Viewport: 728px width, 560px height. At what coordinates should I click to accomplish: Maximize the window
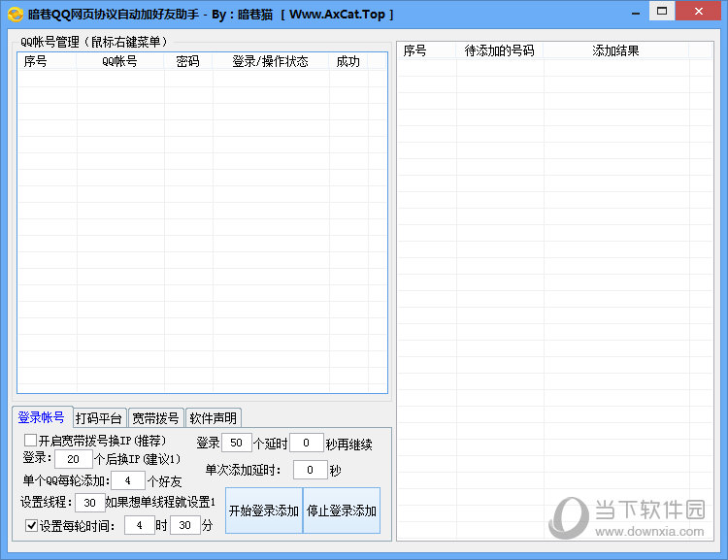point(662,11)
